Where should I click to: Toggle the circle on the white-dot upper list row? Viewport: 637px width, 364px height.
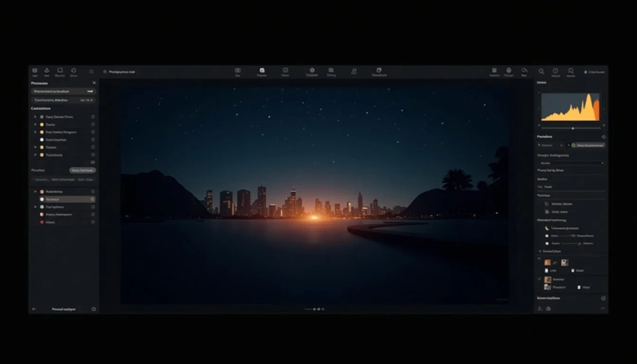tap(93, 140)
